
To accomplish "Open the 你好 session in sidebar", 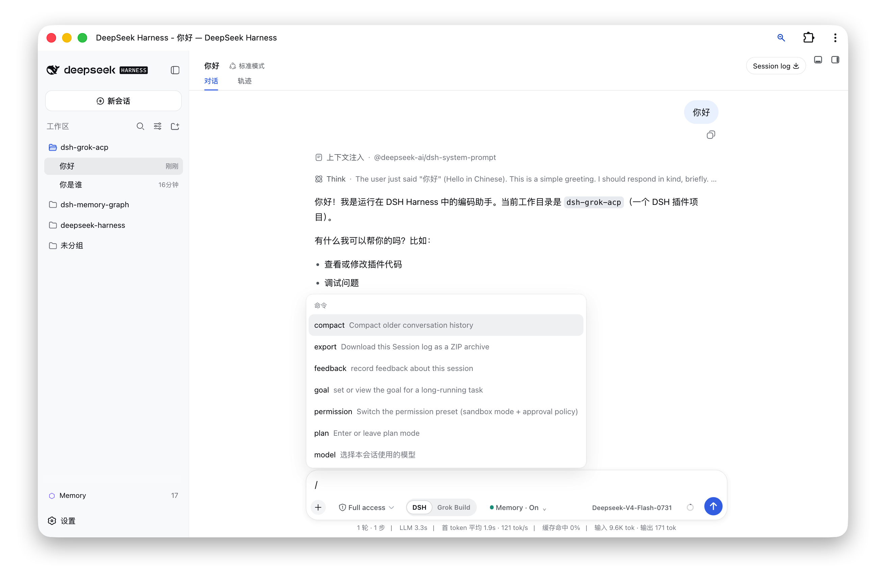I will coord(113,166).
